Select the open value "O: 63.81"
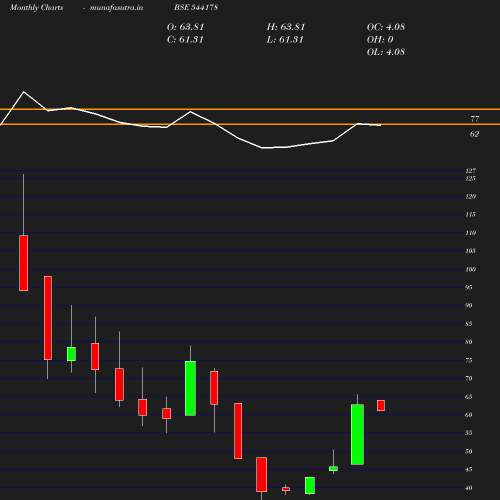The image size is (500, 500). (x=185, y=27)
